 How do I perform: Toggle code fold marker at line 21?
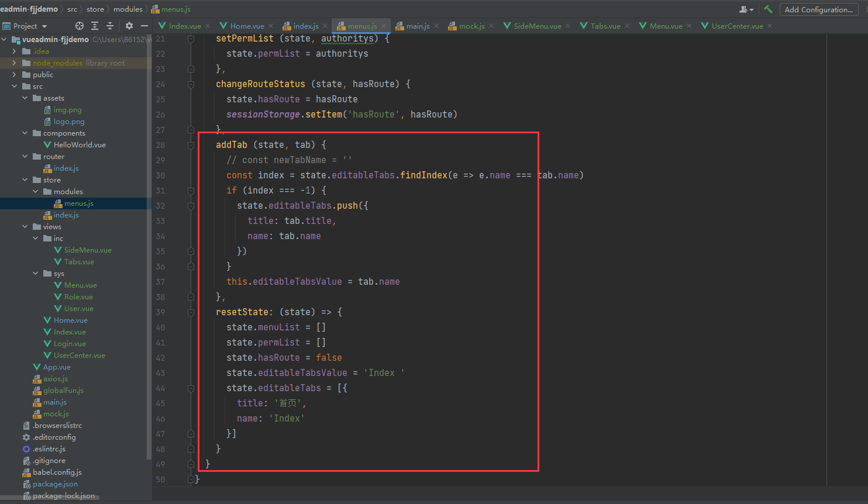[x=191, y=39]
